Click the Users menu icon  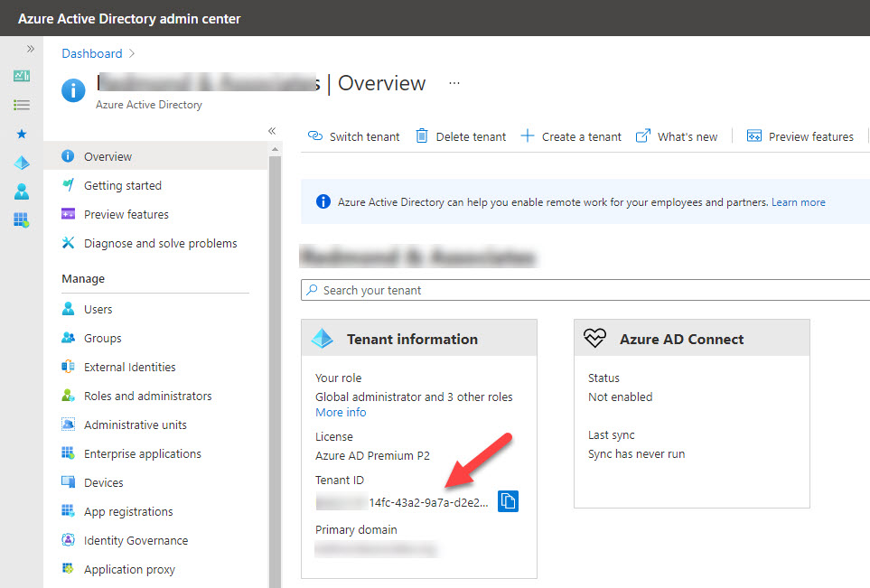(x=68, y=308)
